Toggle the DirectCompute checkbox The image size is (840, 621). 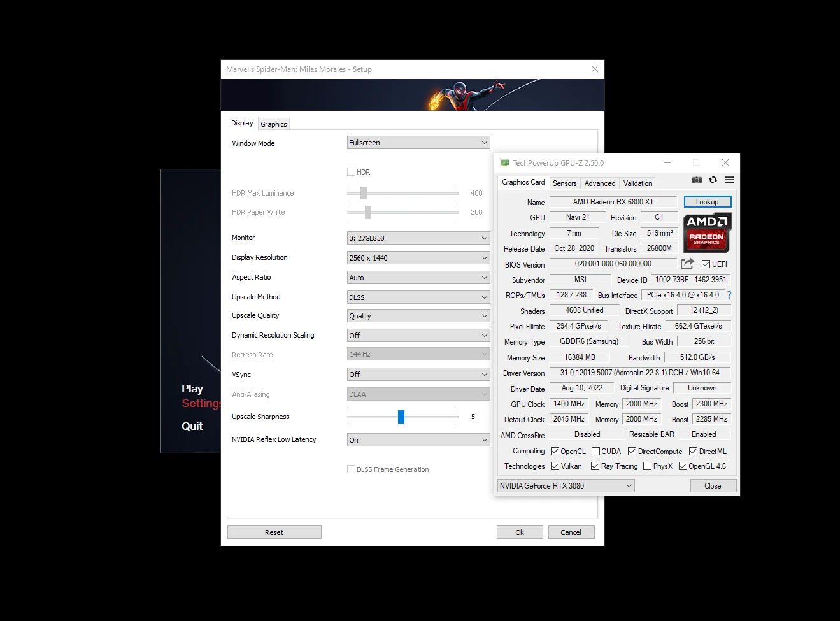[x=632, y=452]
